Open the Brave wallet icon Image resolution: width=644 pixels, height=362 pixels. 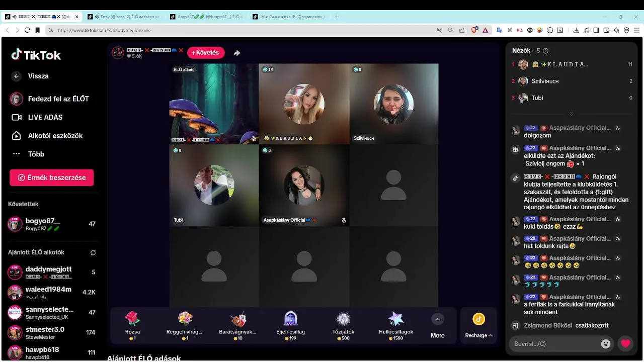[606, 30]
